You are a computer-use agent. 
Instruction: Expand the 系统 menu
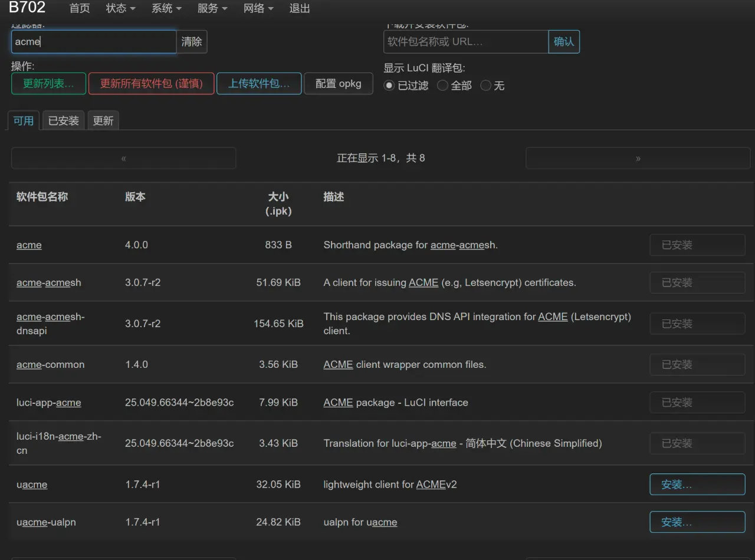pos(166,8)
